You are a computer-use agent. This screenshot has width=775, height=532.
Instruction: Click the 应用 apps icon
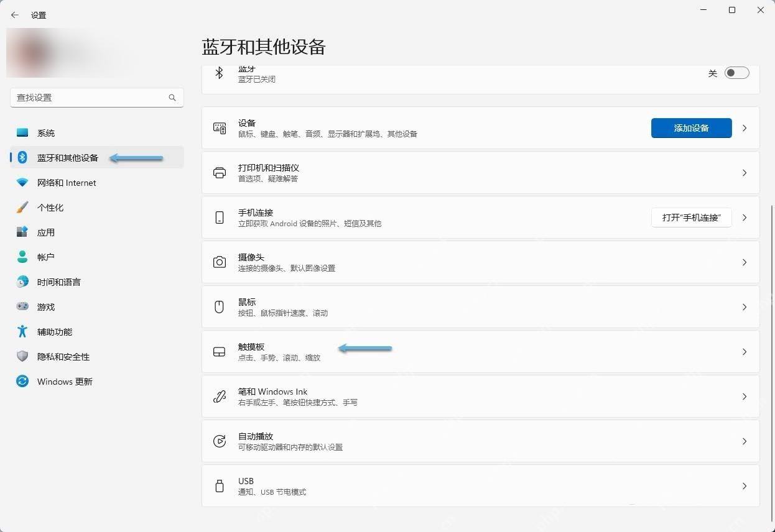click(22, 232)
